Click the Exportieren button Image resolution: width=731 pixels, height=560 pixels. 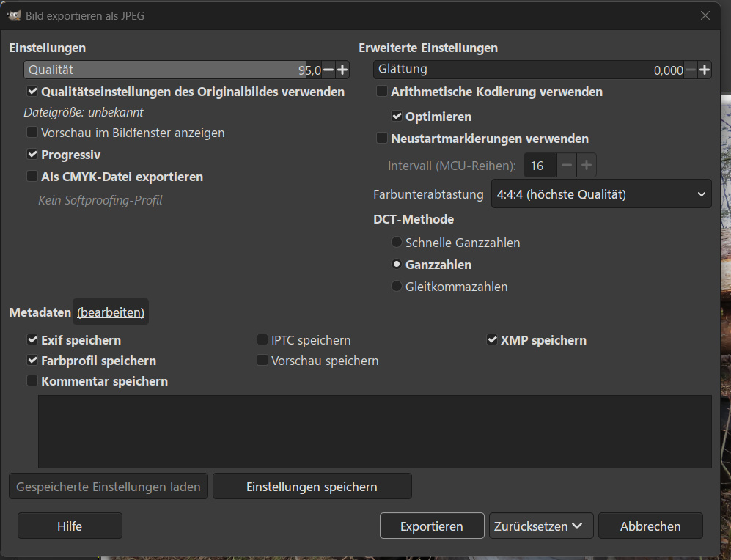pyautogui.click(x=431, y=526)
